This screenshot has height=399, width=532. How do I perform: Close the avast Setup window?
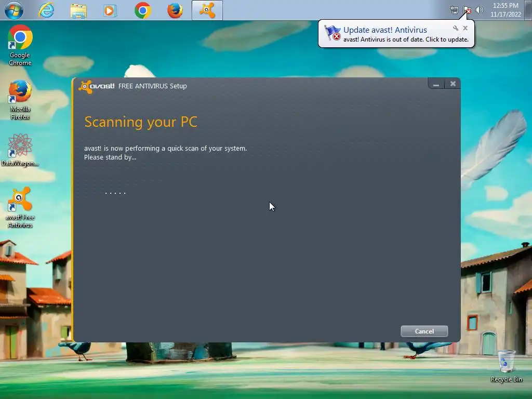click(x=453, y=84)
